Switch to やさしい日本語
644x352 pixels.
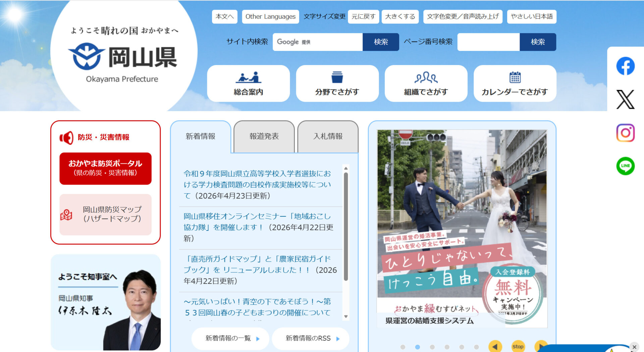point(532,16)
